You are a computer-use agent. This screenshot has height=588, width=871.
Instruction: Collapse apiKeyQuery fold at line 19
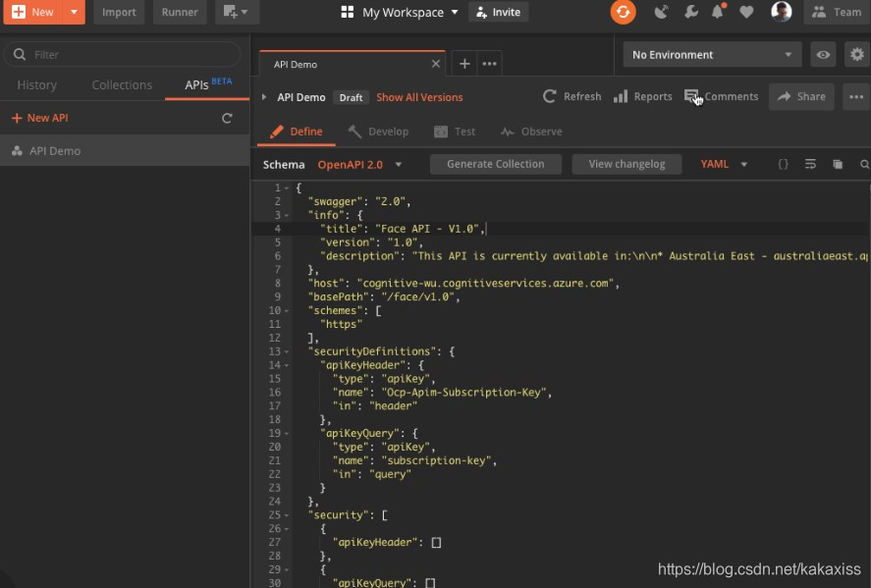(x=287, y=434)
